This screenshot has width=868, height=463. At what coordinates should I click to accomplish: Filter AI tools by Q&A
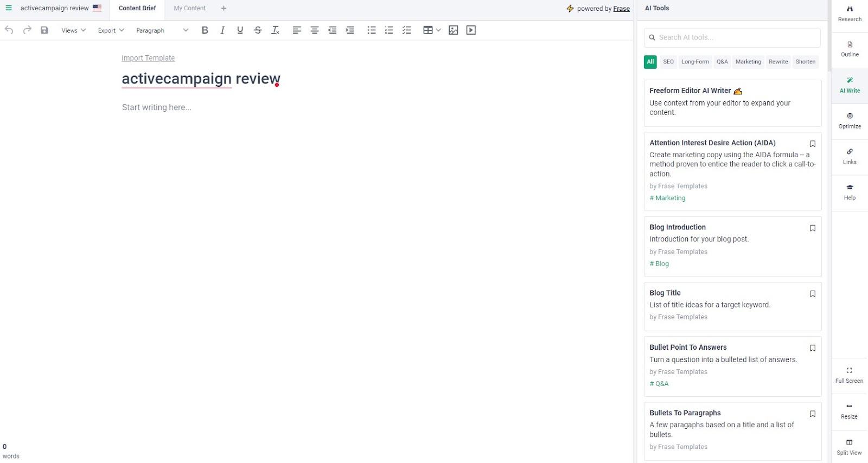point(722,62)
